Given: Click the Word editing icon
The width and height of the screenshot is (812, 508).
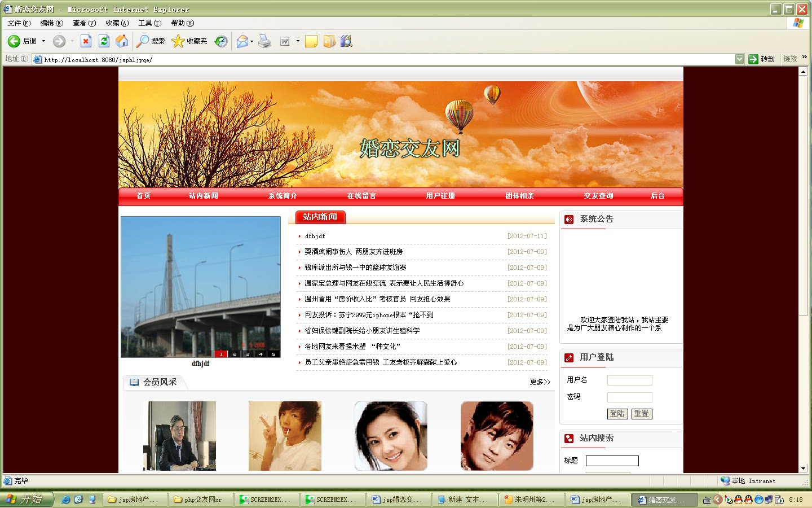Looking at the screenshot, I should [285, 41].
